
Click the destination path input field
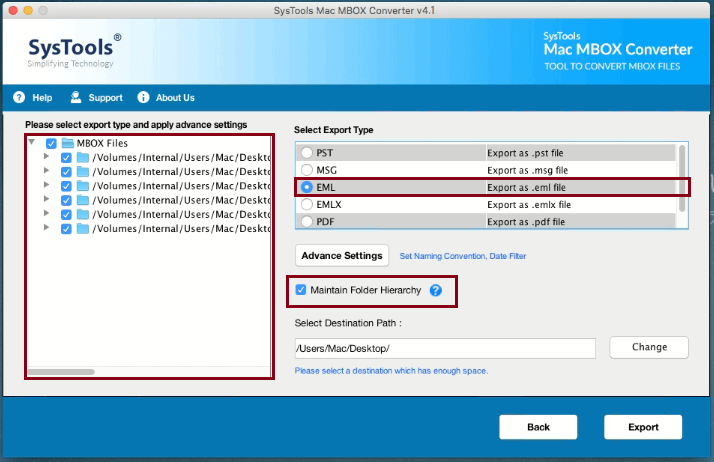(x=445, y=348)
